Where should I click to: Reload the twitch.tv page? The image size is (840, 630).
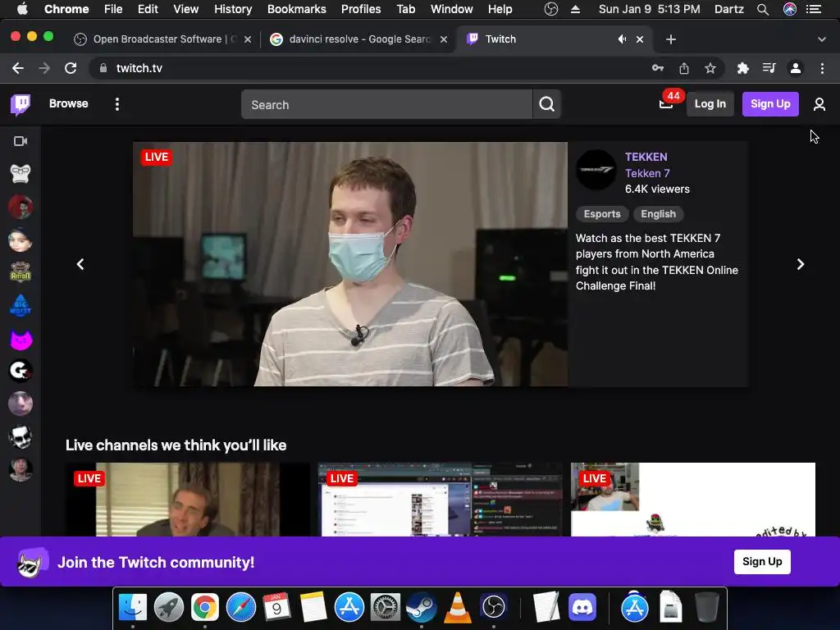71,68
